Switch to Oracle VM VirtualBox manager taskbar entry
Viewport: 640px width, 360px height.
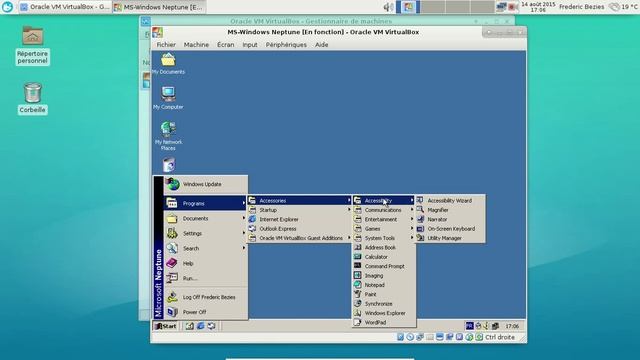65,7
